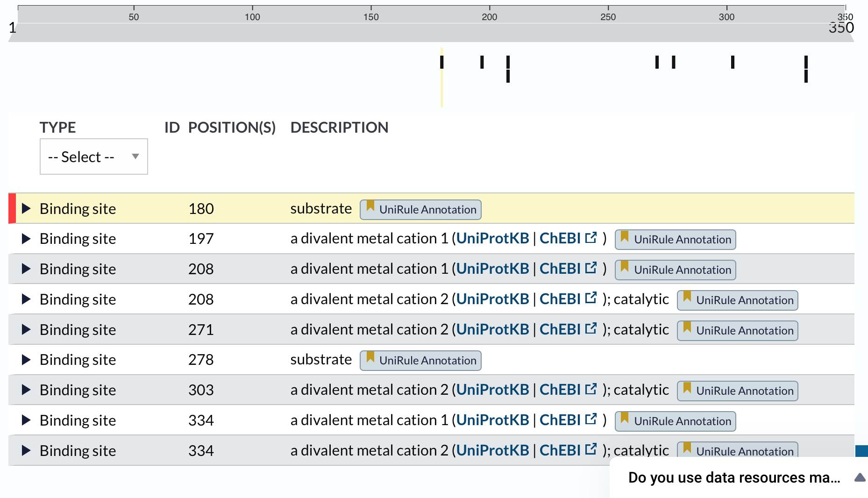Select the lower feature marker at position 334
Screen dimensions: 868x498
pyautogui.click(x=806, y=76)
